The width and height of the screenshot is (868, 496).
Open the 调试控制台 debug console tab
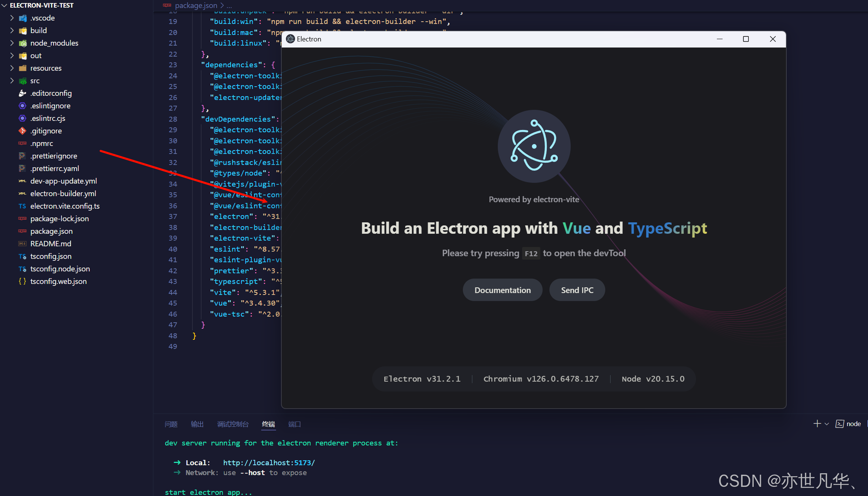coord(233,424)
